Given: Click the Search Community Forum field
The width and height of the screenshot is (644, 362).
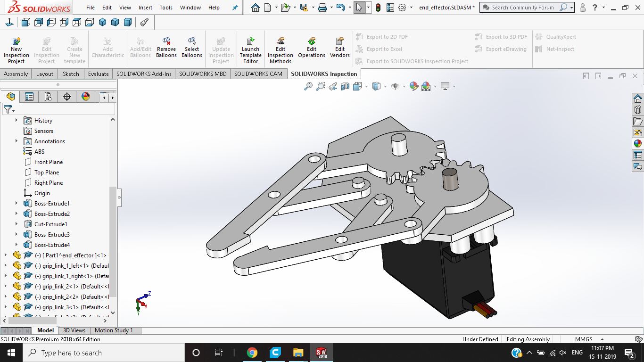Looking at the screenshot, I should pyautogui.click(x=523, y=8).
